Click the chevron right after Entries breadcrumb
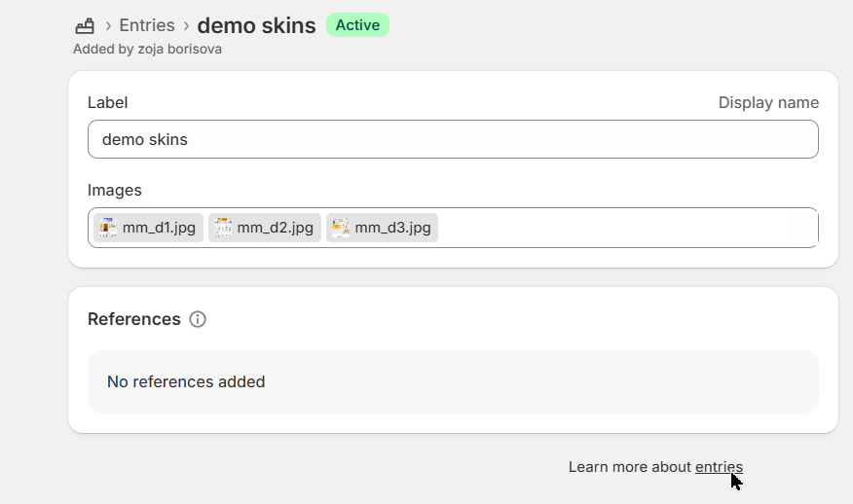This screenshot has width=853, height=504. (x=186, y=25)
